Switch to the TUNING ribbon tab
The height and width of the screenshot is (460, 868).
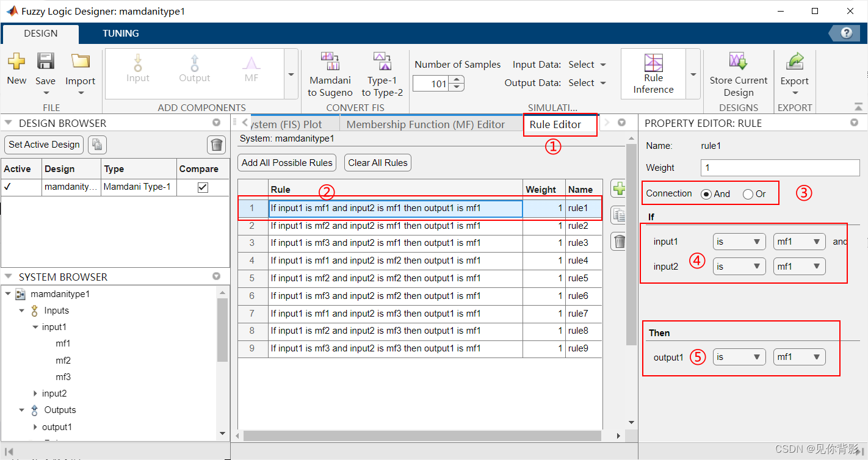coord(121,34)
